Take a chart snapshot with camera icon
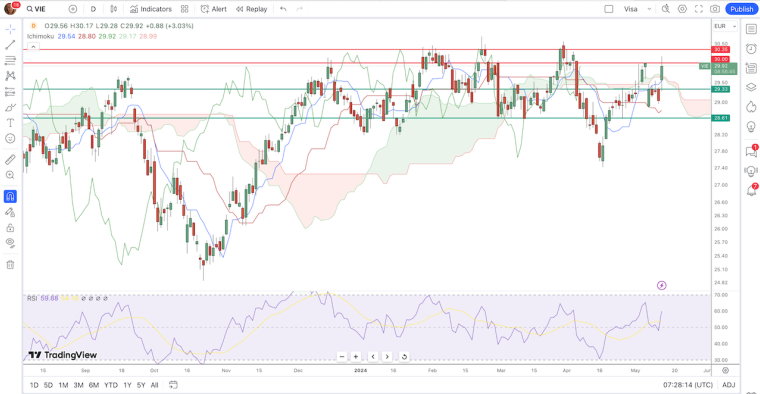 pos(715,9)
